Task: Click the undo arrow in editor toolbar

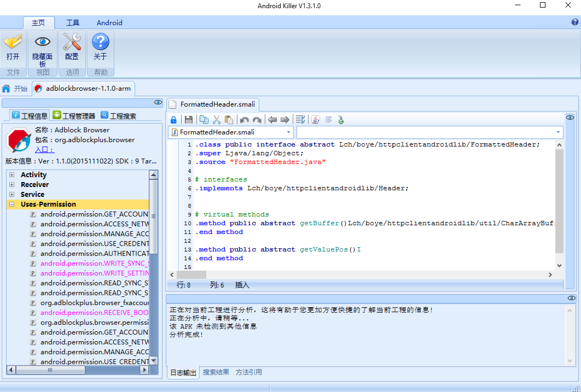Action: click(244, 120)
